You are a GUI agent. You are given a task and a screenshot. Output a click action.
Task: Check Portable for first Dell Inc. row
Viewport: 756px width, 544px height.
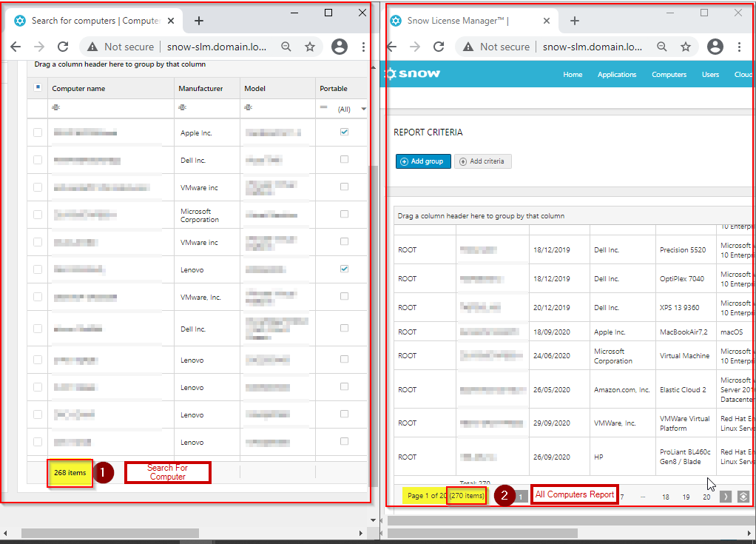344,159
